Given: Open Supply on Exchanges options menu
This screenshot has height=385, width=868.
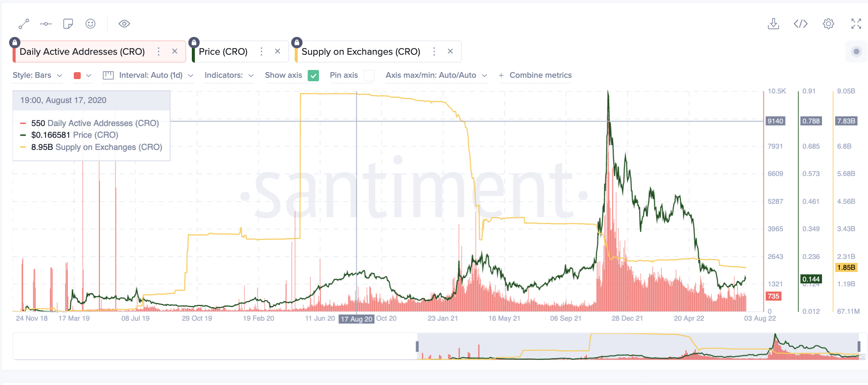Looking at the screenshot, I should point(434,52).
